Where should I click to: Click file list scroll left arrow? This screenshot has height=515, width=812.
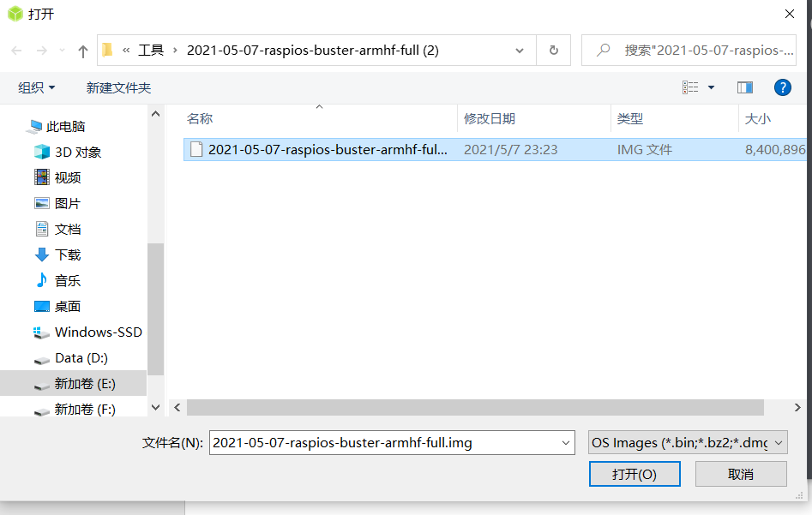[x=177, y=407]
